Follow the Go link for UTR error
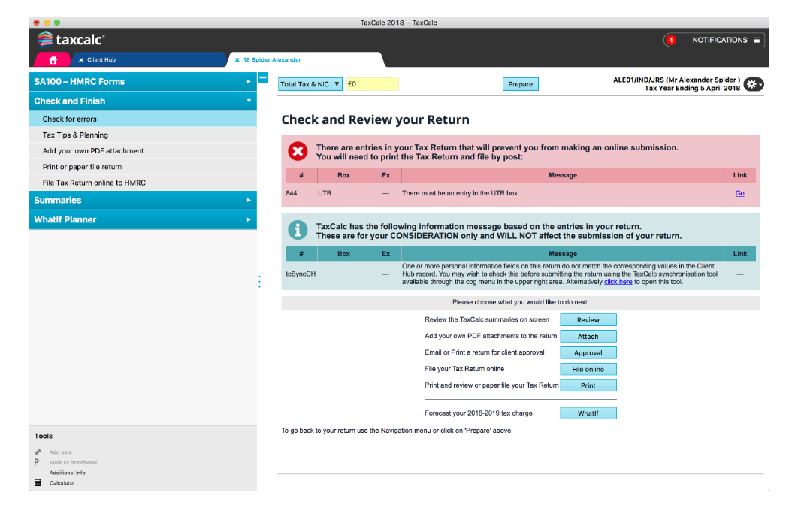The image size is (798, 532). click(x=739, y=193)
